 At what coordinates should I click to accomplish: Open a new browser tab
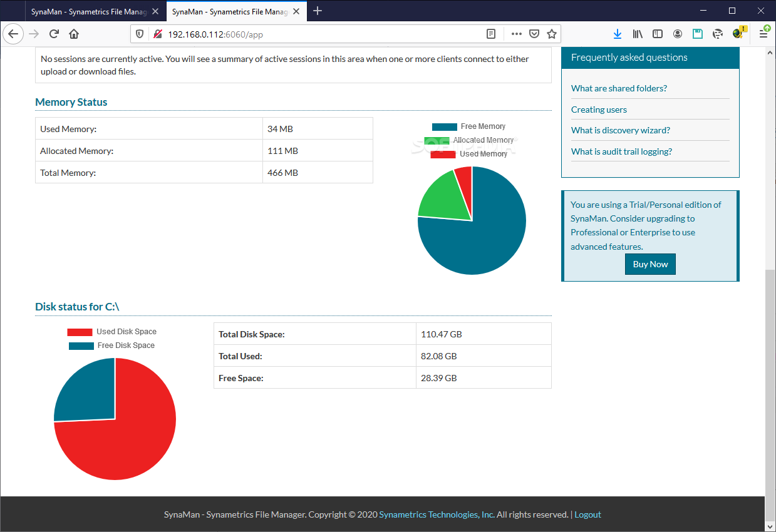click(x=318, y=11)
